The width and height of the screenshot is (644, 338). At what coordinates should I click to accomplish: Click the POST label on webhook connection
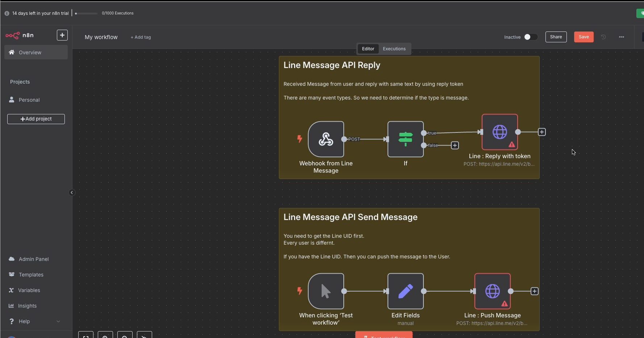point(354,139)
